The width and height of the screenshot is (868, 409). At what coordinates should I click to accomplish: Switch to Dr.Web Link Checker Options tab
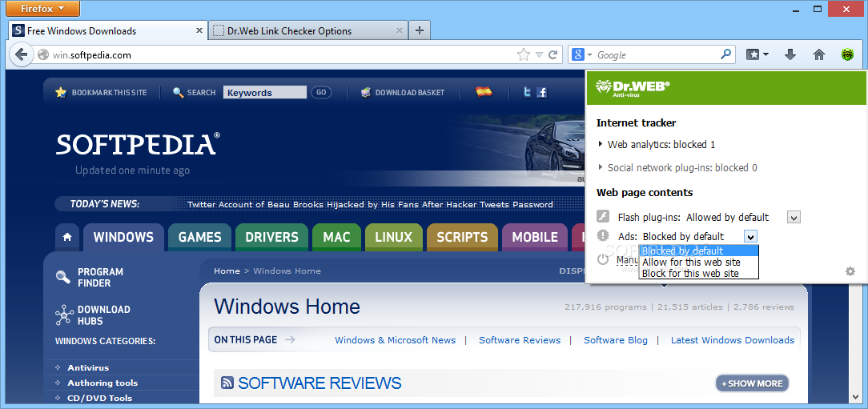[x=308, y=30]
